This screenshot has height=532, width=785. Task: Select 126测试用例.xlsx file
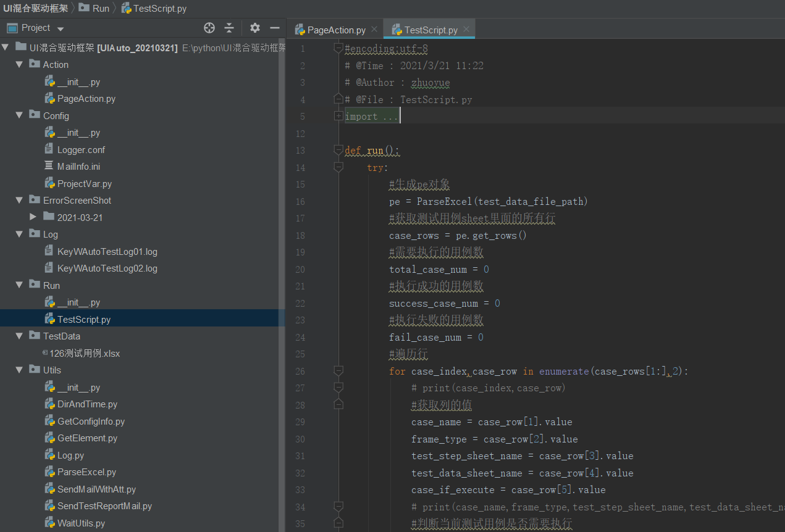click(85, 353)
